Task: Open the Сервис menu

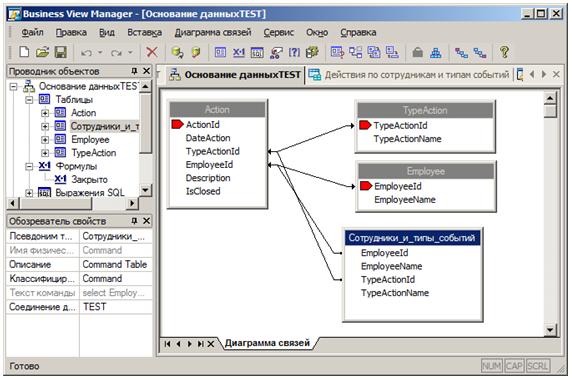Action: click(279, 32)
